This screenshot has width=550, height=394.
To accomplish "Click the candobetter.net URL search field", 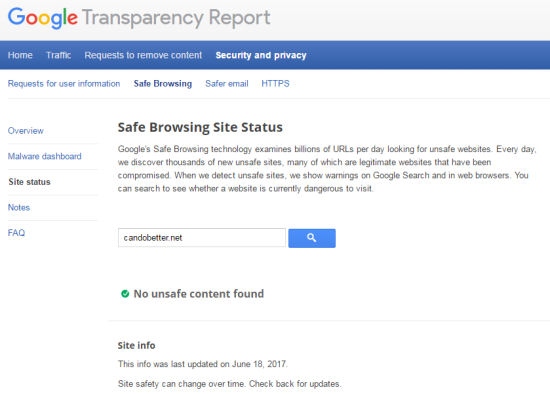I will pyautogui.click(x=202, y=238).
